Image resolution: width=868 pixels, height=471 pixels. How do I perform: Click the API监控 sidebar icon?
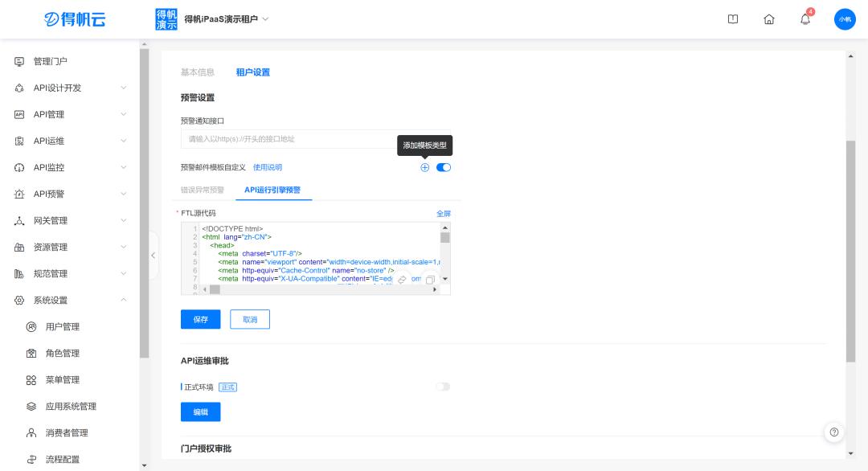(19, 168)
